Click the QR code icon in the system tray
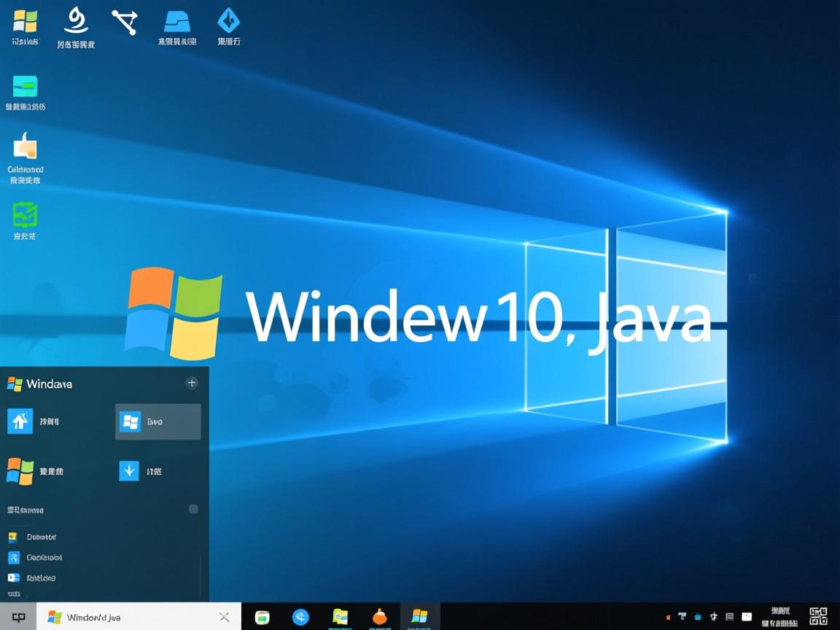This screenshot has height=630, width=840. (819, 615)
